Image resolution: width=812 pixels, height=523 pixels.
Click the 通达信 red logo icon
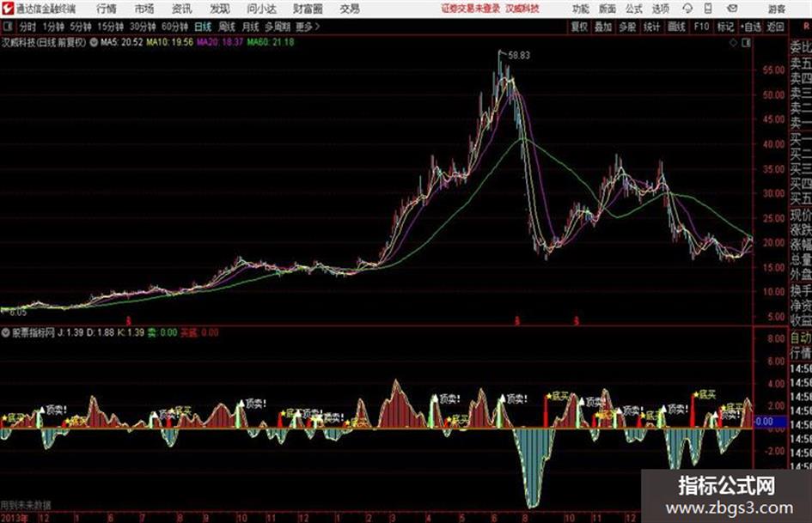[x=7, y=9]
